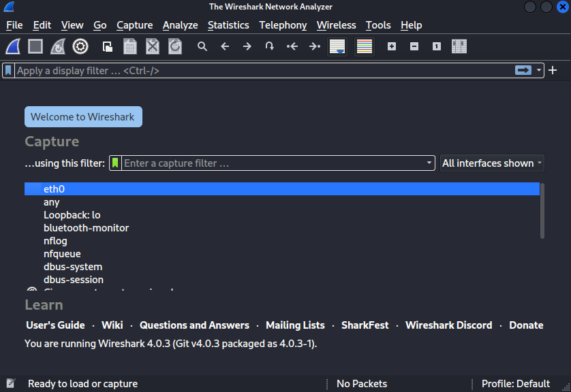Screen dimensions: 571x392
Task: Click the stop capture square icon
Action: [x=35, y=46]
